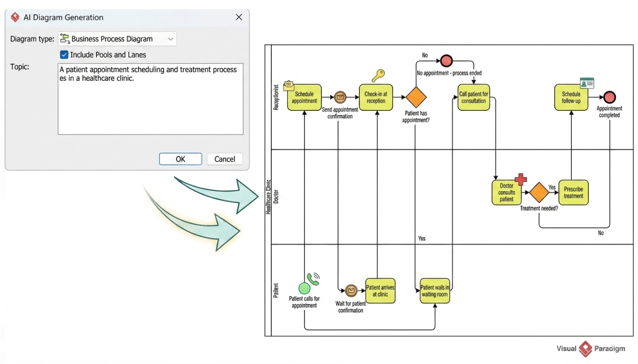This screenshot has width=638, height=364.
Task: Select the Patient waits in waiting room task
Action: (435, 291)
